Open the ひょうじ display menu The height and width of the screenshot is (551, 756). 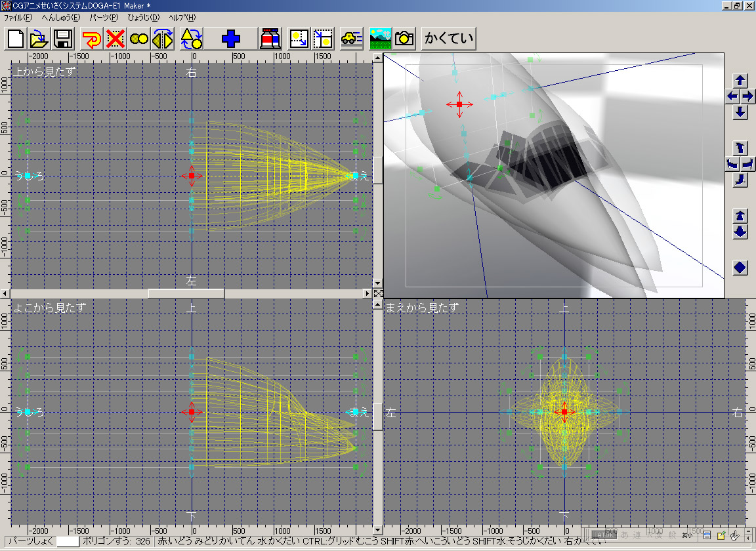tap(143, 17)
